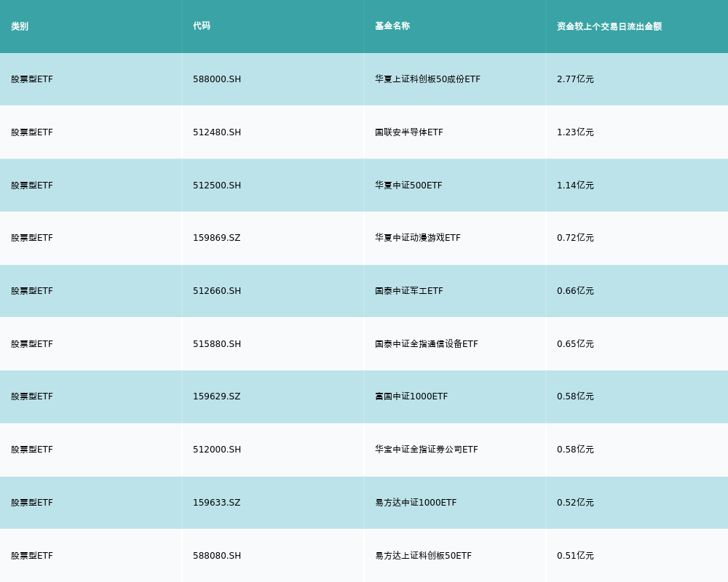Click 0.58亿元 in the 159629.SZ row
728x582 pixels.
click(575, 396)
